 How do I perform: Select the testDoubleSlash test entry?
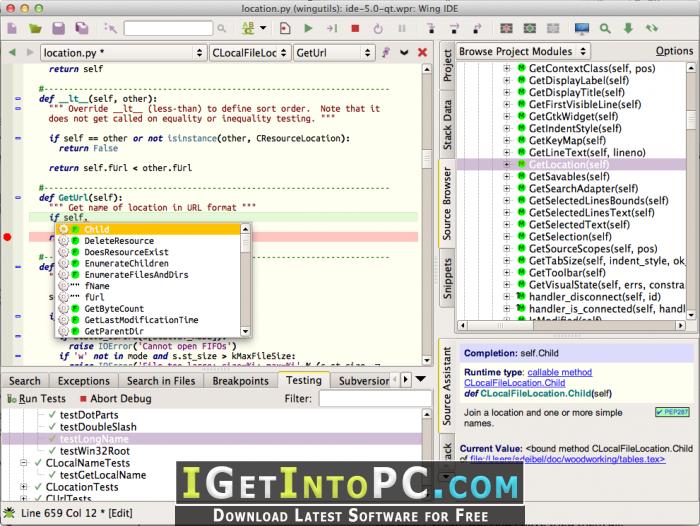click(98, 427)
